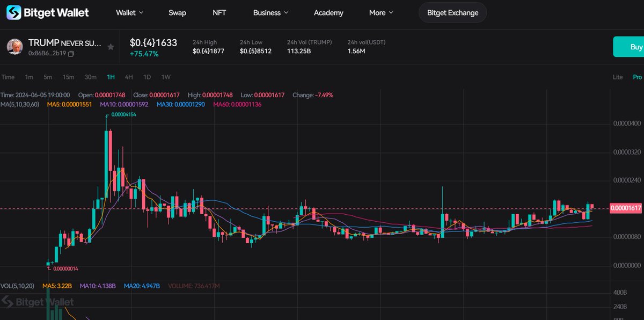The image size is (644, 320).
Task: Select the 15m chart interval
Action: tap(68, 77)
